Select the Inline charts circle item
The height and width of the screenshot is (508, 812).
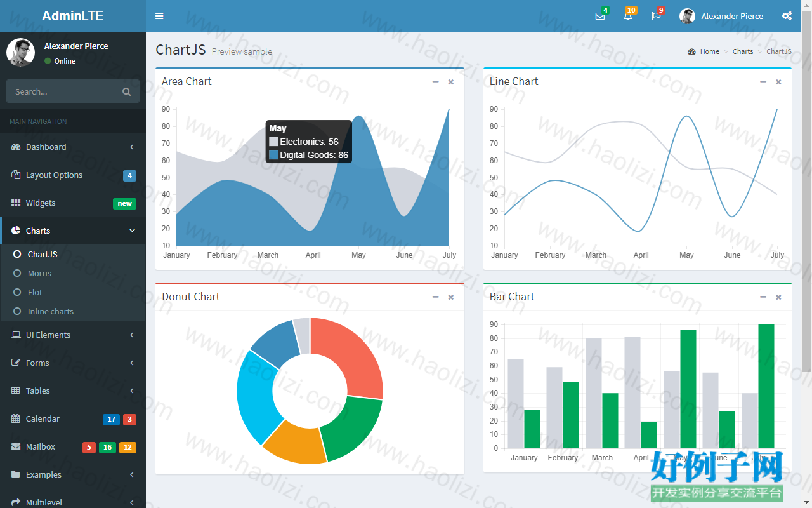coord(17,311)
